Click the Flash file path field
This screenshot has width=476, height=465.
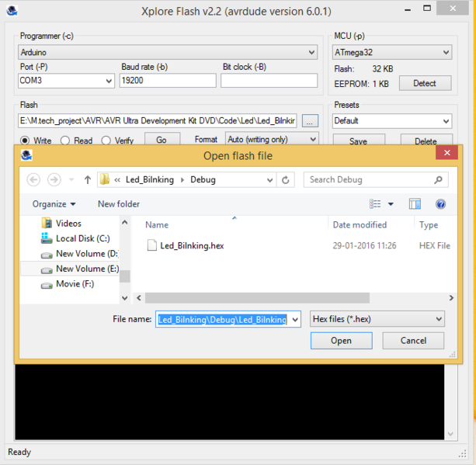click(158, 121)
